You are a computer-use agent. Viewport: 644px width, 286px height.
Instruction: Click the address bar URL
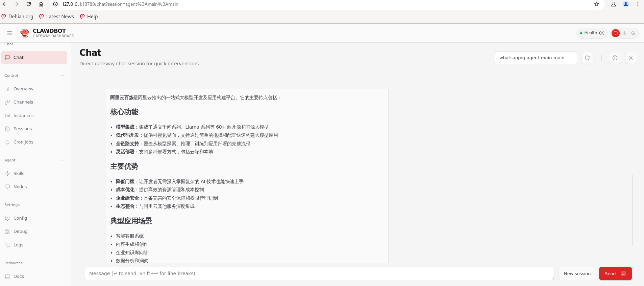120,4
